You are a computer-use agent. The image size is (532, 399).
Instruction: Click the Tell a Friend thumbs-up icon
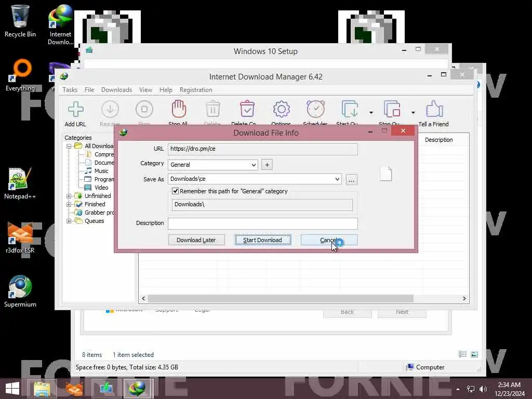coord(434,109)
